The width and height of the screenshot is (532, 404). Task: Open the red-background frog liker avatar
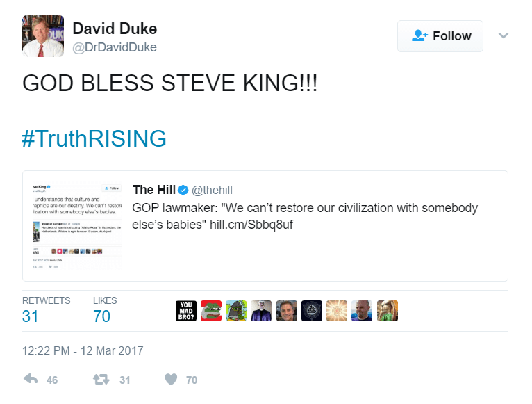click(x=211, y=311)
